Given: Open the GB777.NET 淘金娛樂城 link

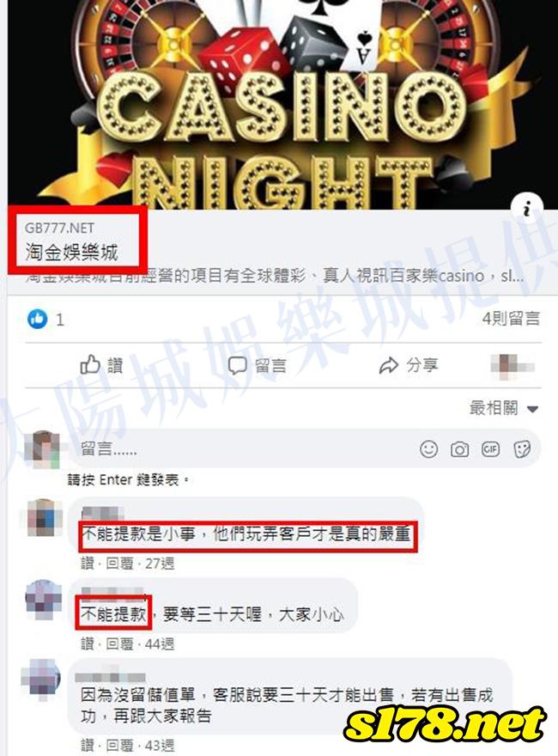Looking at the screenshot, I should pos(71,240).
